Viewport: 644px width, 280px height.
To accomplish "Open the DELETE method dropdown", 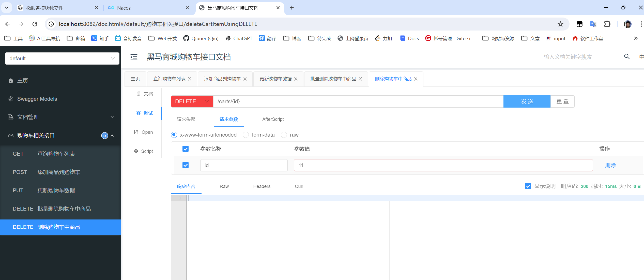I will click(x=192, y=101).
